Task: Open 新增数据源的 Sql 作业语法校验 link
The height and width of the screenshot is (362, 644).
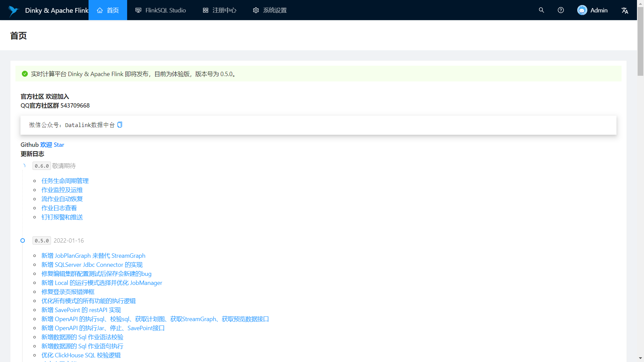Action: click(x=82, y=337)
